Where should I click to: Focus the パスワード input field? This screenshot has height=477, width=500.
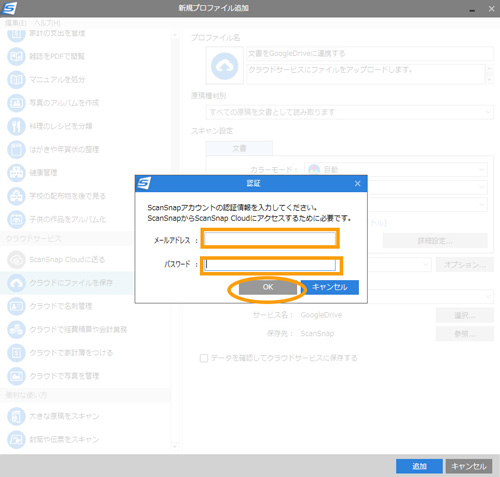(x=270, y=265)
